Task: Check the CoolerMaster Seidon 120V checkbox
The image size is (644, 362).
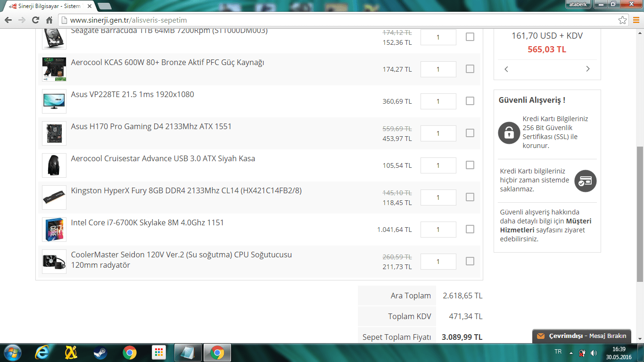Action: pyautogui.click(x=470, y=261)
